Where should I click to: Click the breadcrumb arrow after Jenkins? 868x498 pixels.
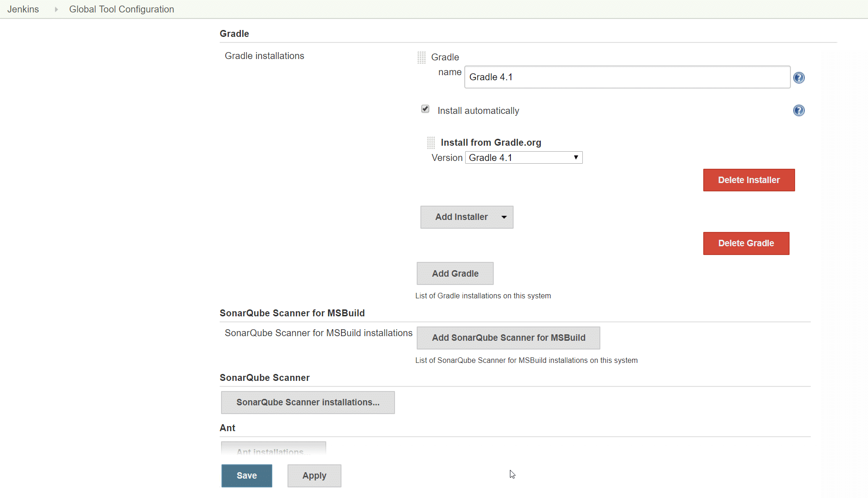coord(56,9)
